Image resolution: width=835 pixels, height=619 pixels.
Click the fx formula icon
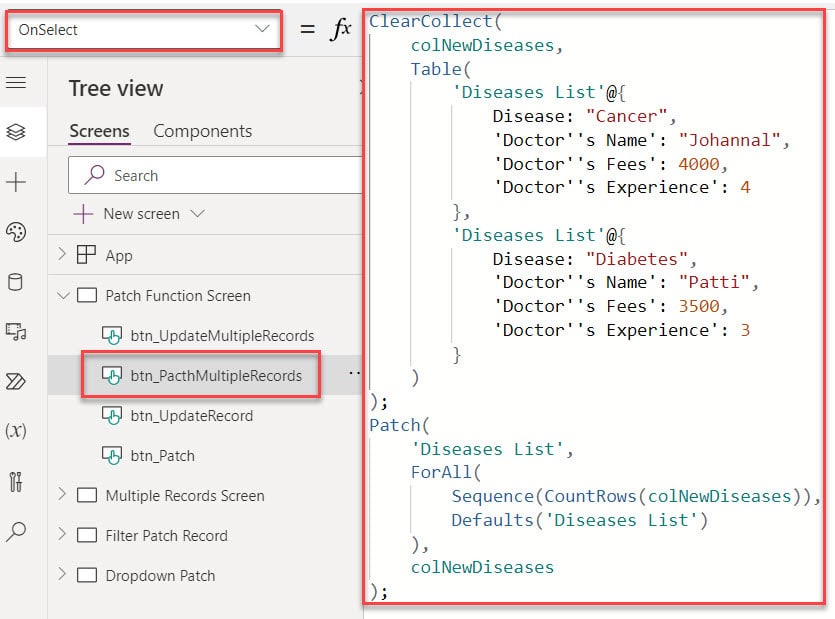pyautogui.click(x=341, y=29)
